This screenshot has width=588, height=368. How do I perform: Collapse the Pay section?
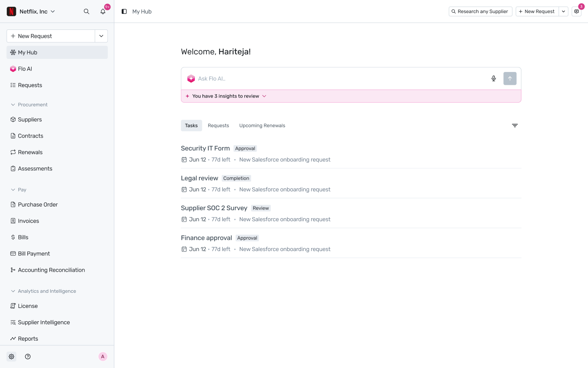coord(13,190)
